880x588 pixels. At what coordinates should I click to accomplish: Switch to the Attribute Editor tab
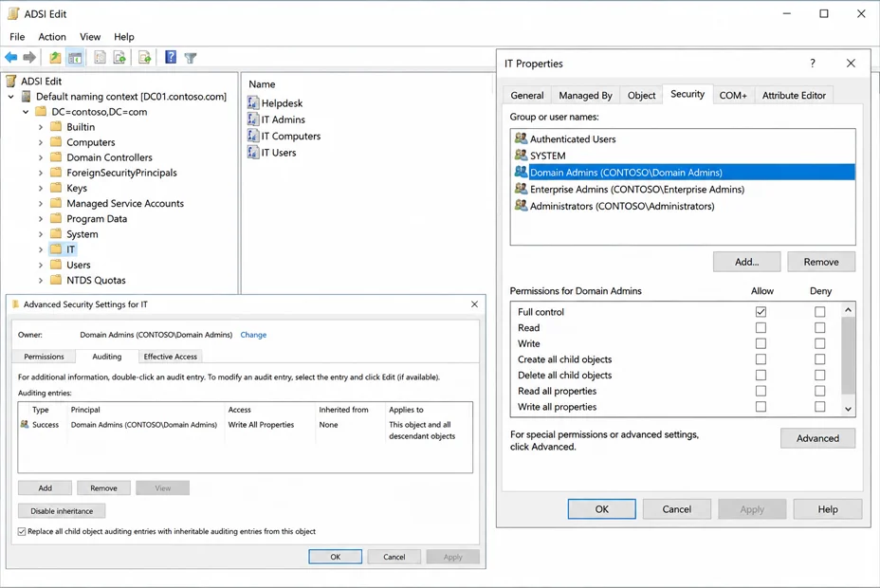pos(794,96)
